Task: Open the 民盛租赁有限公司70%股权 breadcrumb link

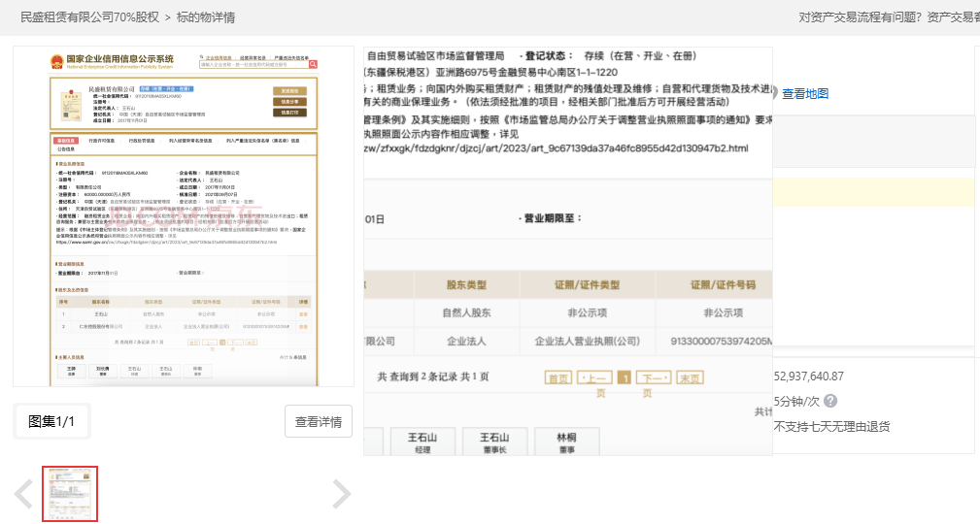Action: pos(90,17)
